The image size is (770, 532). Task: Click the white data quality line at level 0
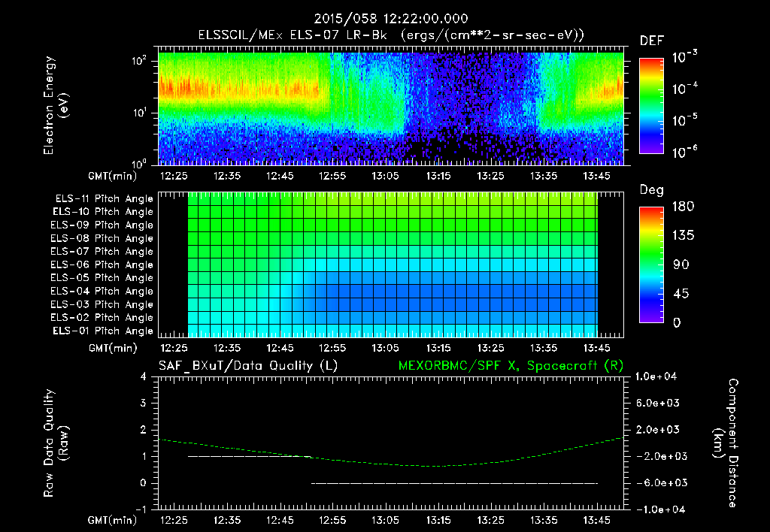tap(454, 483)
